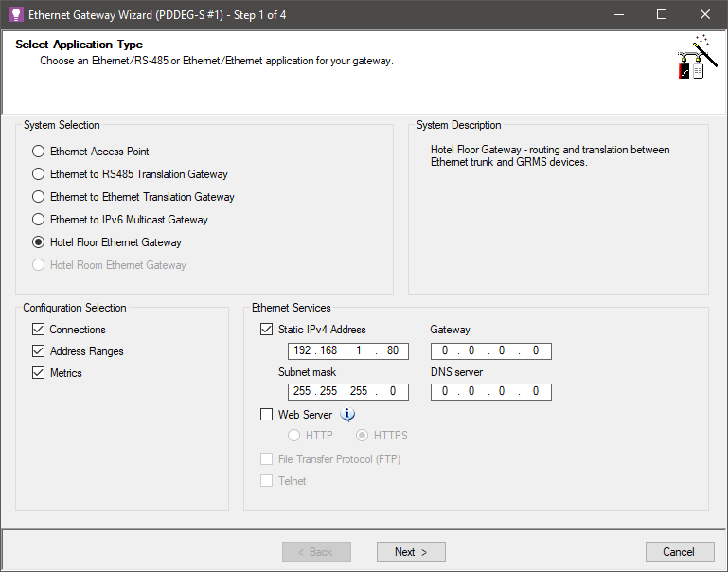Maximize the wizard window

coord(662,14)
